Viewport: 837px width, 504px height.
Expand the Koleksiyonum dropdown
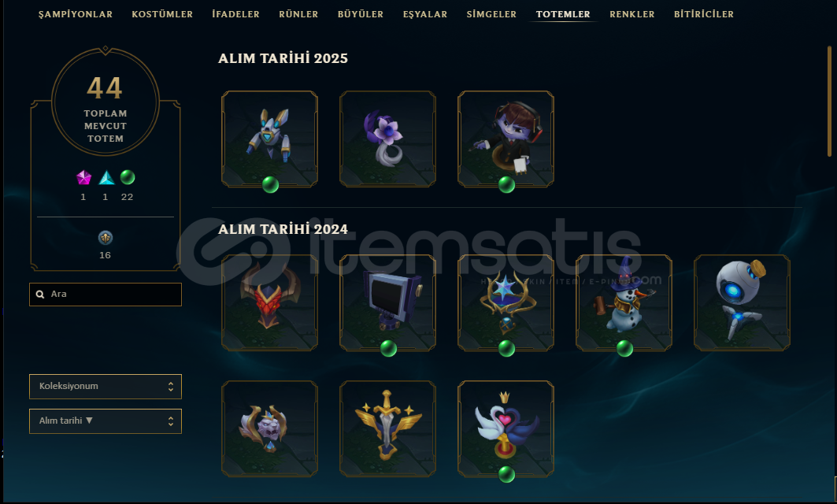(106, 387)
